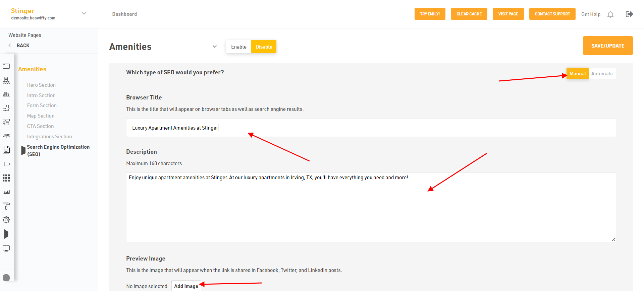Viewport: 644px width, 291px height.
Task: Switch SEO type to Automatic
Action: click(x=602, y=74)
